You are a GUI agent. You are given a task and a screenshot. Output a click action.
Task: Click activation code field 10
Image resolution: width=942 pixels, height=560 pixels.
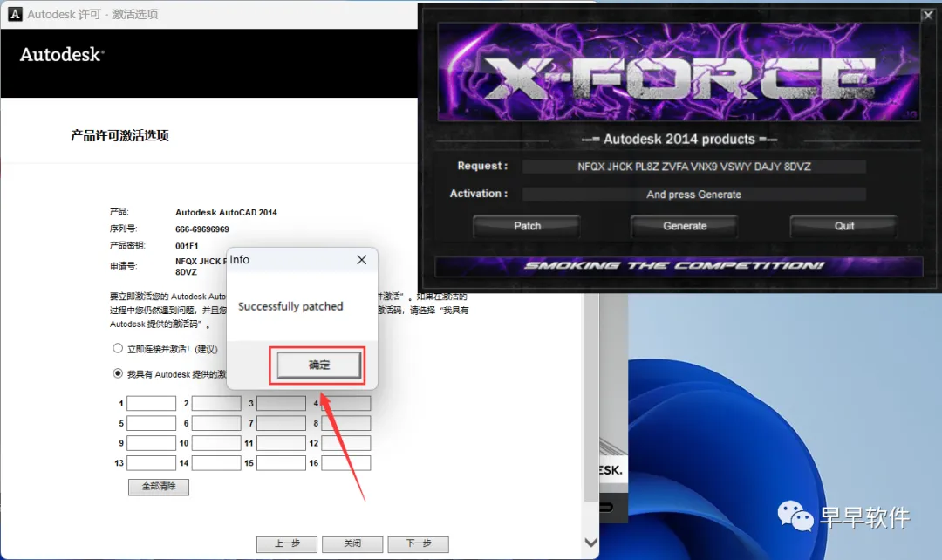[216, 443]
